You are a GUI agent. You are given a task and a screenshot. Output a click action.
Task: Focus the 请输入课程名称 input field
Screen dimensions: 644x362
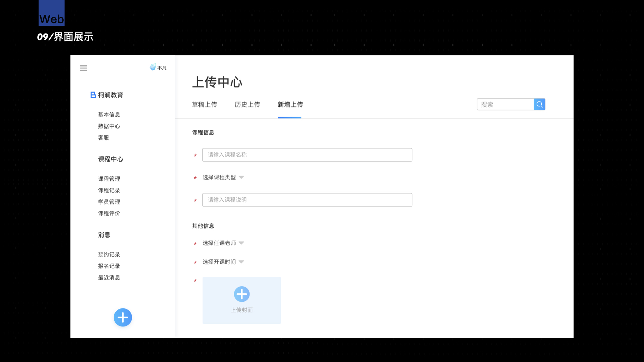(x=307, y=155)
